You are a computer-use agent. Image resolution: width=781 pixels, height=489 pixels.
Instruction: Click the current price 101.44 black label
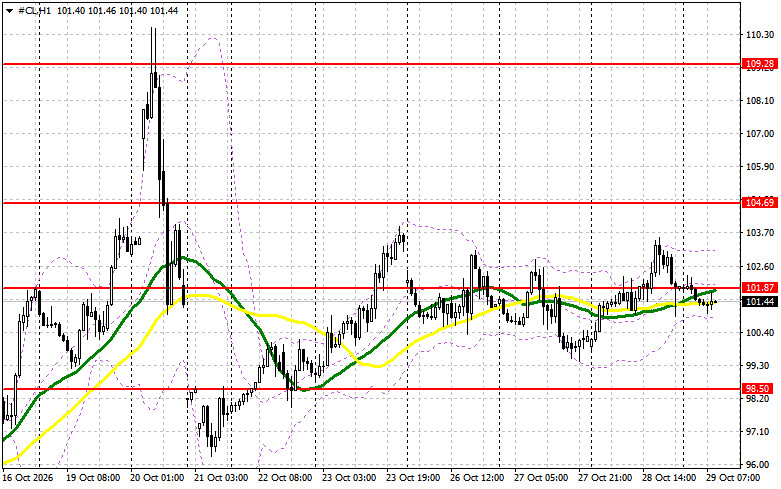point(760,301)
